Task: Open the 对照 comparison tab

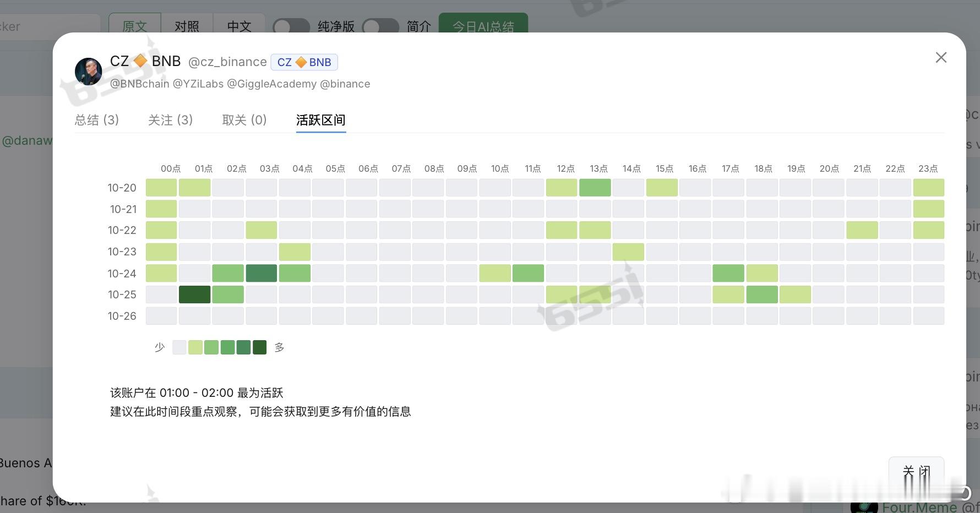Action: pyautogui.click(x=187, y=26)
